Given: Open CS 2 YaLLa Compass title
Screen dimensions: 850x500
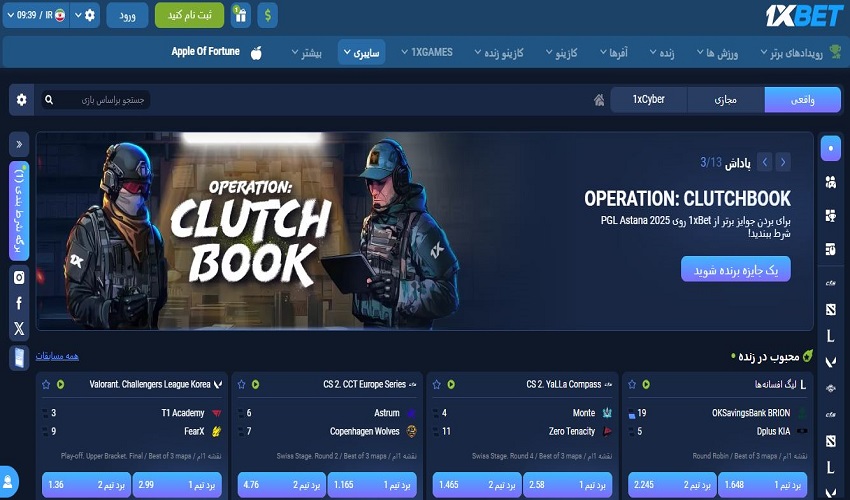Looking at the screenshot, I should (563, 384).
